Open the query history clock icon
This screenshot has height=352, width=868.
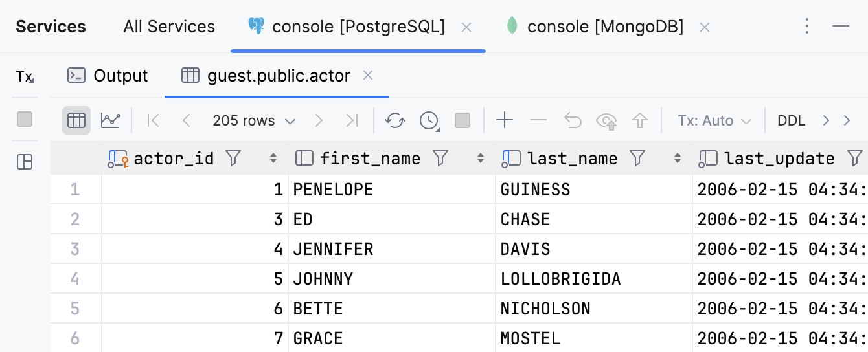pos(429,120)
